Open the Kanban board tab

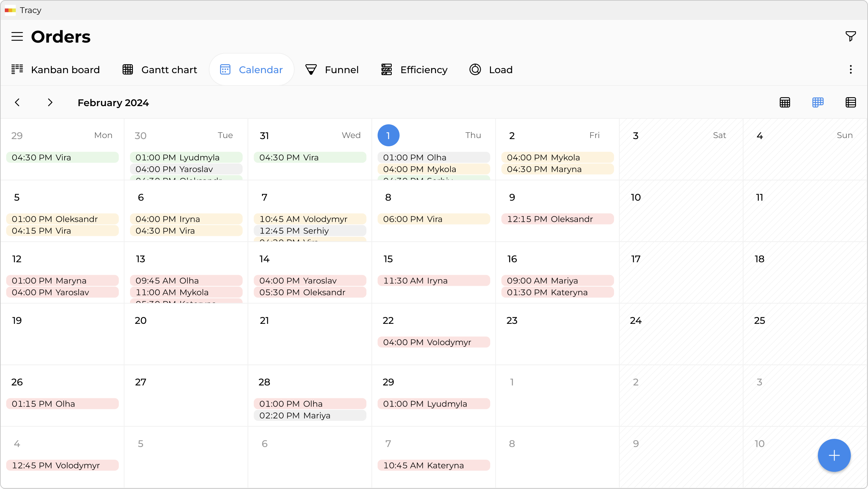(x=56, y=70)
